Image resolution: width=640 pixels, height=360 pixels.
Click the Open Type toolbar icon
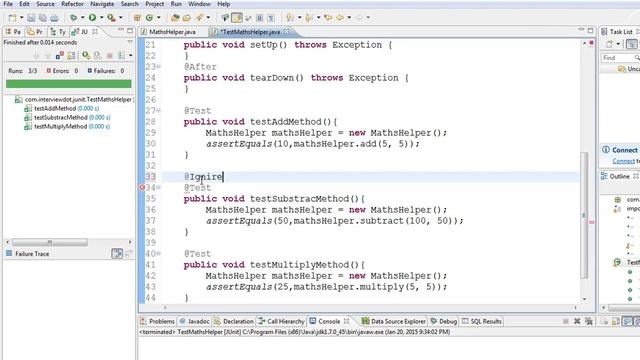click(x=175, y=18)
